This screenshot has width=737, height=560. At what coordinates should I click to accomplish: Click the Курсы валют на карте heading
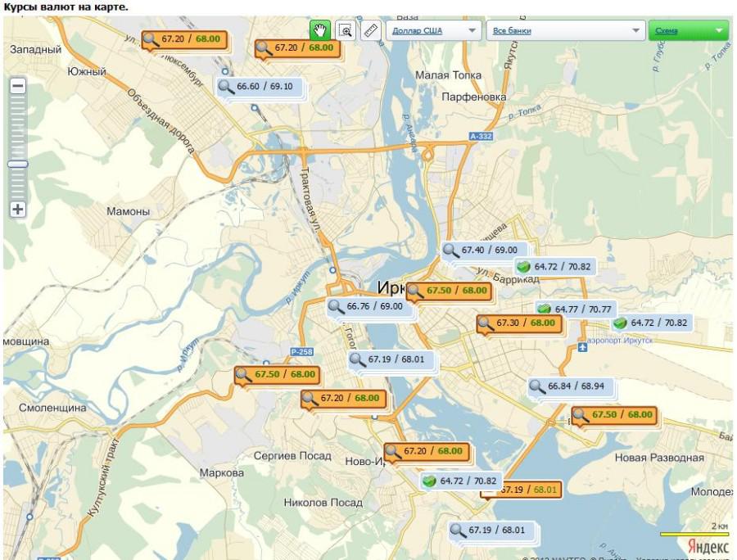coord(66,7)
